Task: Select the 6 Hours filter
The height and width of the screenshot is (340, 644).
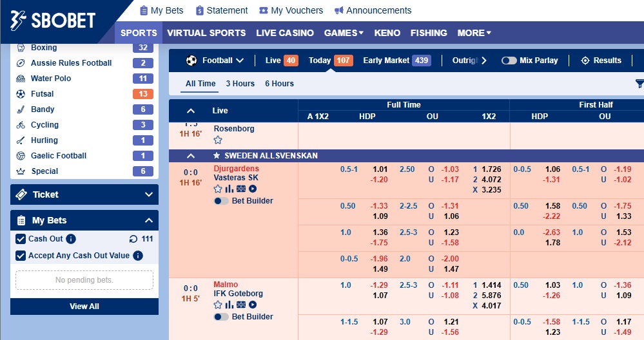Action: coord(279,84)
